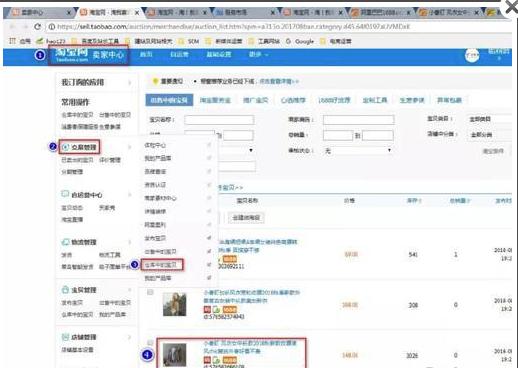Click the 自运营中心 sidebar icon
Viewport: 518px width, 368px height.
point(65,194)
